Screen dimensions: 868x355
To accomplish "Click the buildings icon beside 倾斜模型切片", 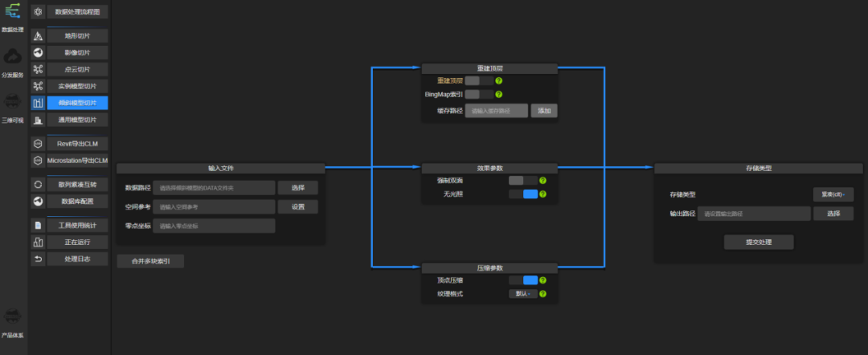I will (x=39, y=103).
